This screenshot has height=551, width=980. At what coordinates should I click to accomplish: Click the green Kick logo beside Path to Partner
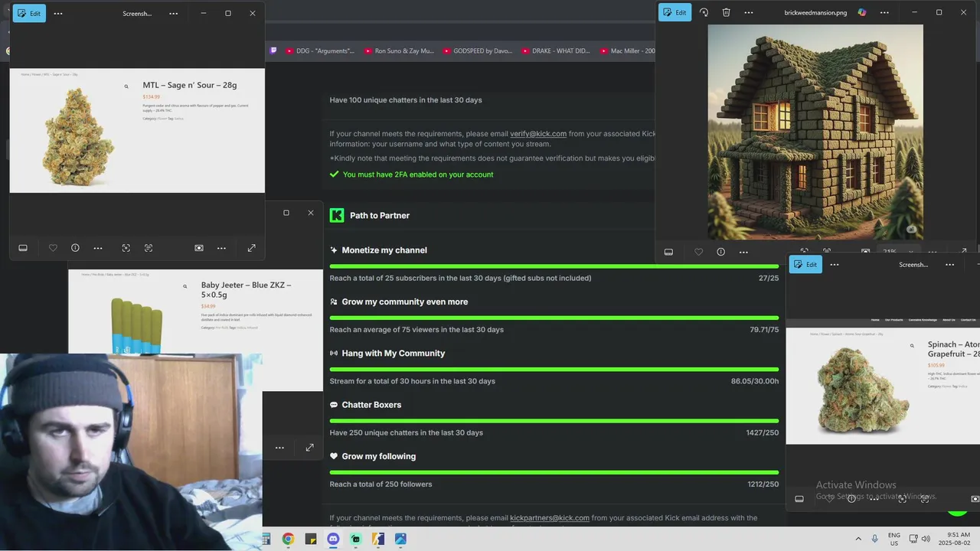(x=337, y=215)
